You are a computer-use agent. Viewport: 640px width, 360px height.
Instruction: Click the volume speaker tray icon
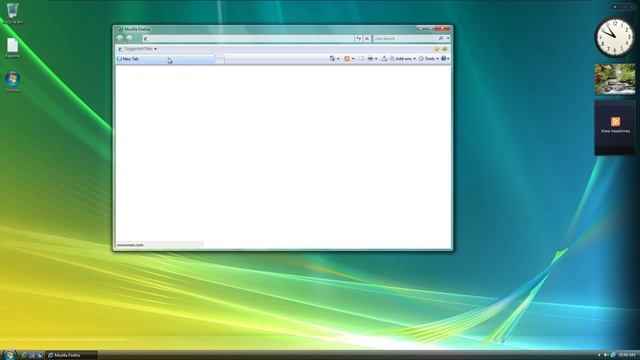click(606, 355)
